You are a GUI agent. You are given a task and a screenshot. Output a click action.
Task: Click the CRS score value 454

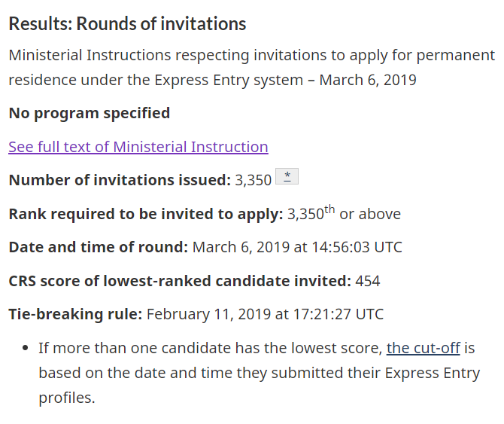click(368, 281)
